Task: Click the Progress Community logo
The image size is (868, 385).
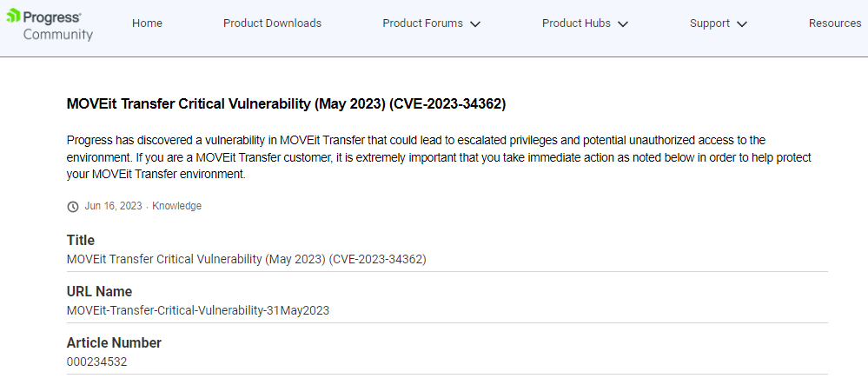Action: [49, 24]
